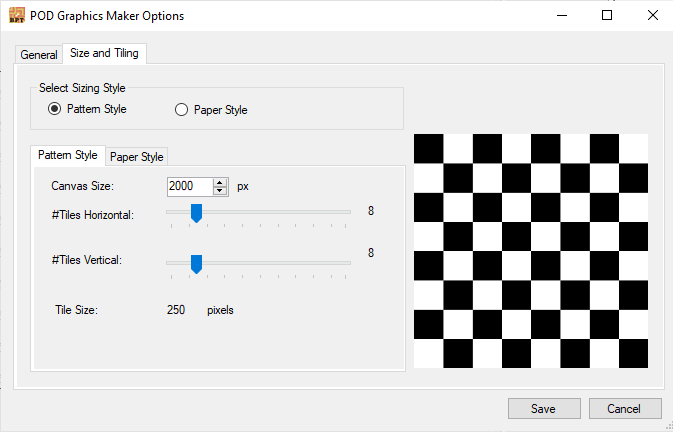The width and height of the screenshot is (673, 432).
Task: Maximize the options window
Action: (607, 15)
